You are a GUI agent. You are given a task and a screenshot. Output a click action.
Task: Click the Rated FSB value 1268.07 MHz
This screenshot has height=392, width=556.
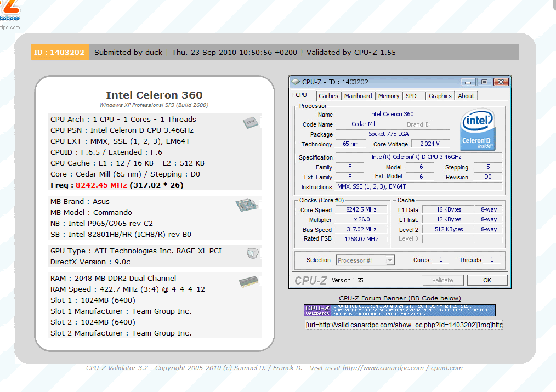[x=361, y=239]
